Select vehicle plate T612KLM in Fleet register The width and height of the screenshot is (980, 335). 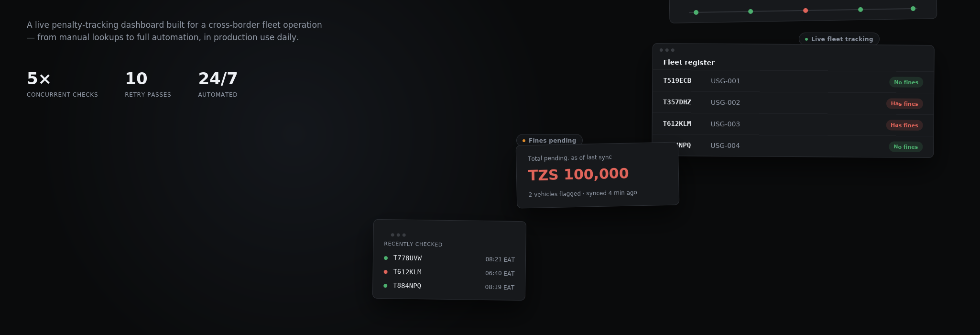tap(677, 124)
